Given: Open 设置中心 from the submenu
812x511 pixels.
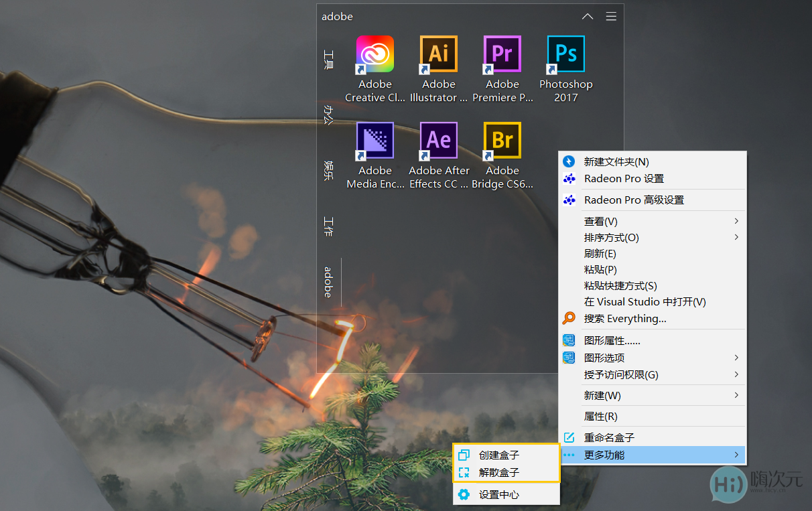Looking at the screenshot, I should click(499, 495).
